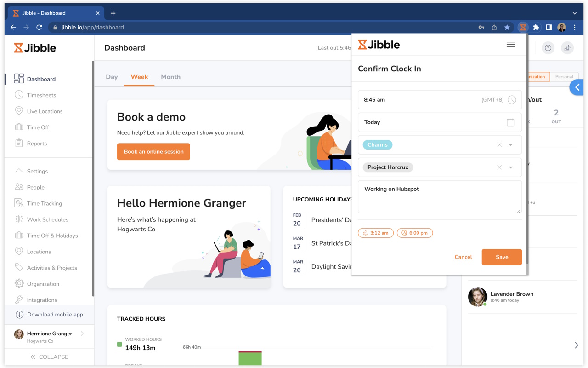Select the Jibble - Dashboard browser tab

click(x=56, y=13)
